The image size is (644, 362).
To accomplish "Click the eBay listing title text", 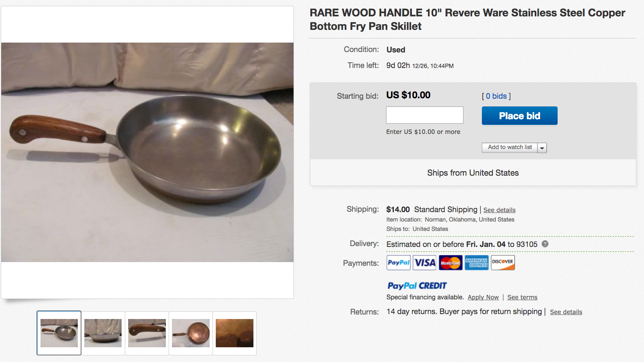I will [467, 19].
